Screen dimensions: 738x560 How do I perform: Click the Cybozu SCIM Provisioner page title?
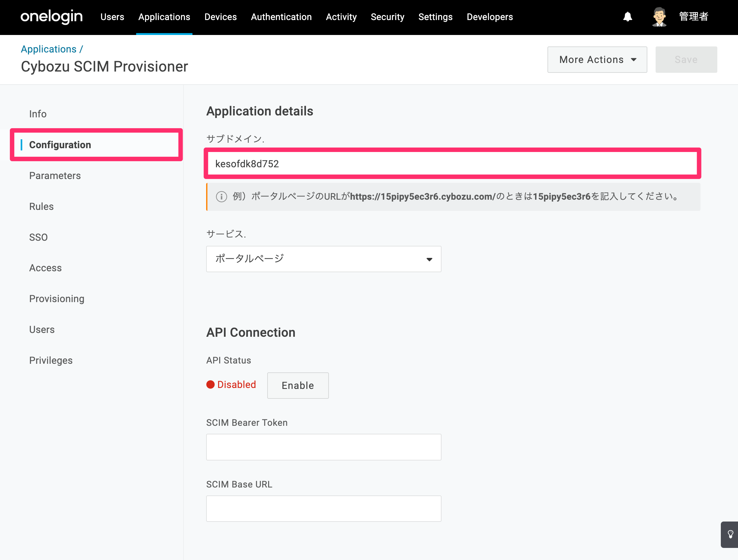point(104,66)
